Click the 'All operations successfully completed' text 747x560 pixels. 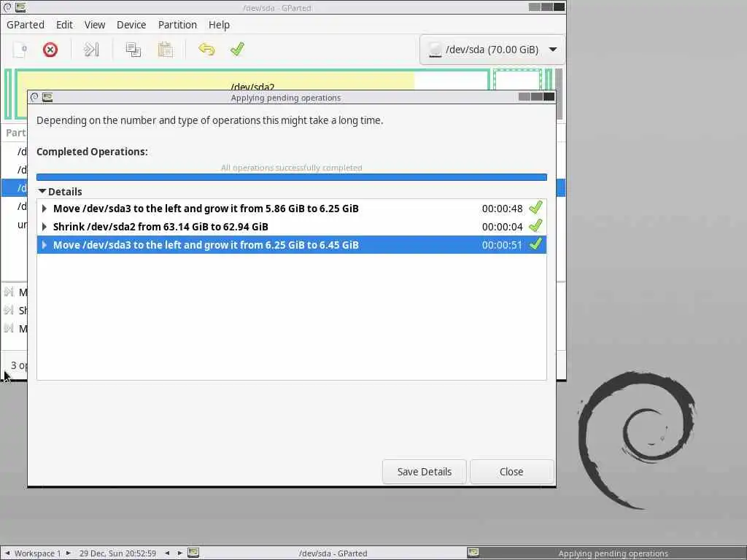click(x=292, y=168)
